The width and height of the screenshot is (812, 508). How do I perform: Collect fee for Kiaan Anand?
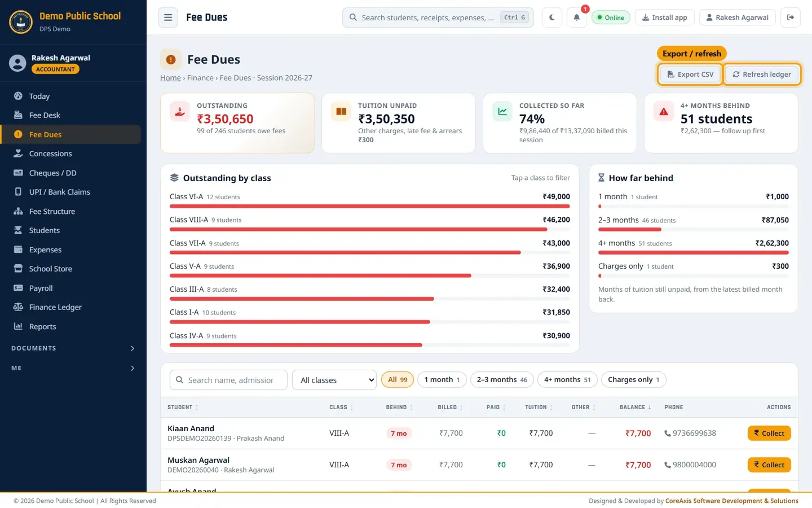pos(769,433)
